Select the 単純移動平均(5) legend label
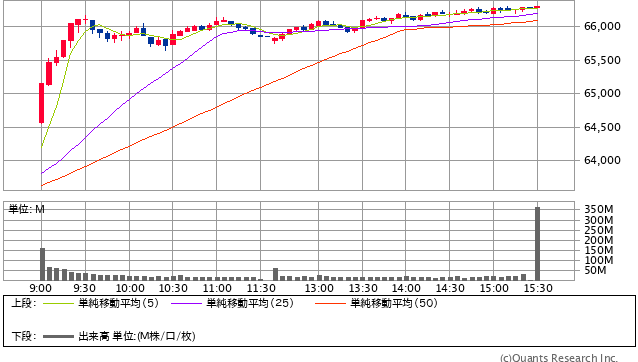 pyautogui.click(x=118, y=303)
